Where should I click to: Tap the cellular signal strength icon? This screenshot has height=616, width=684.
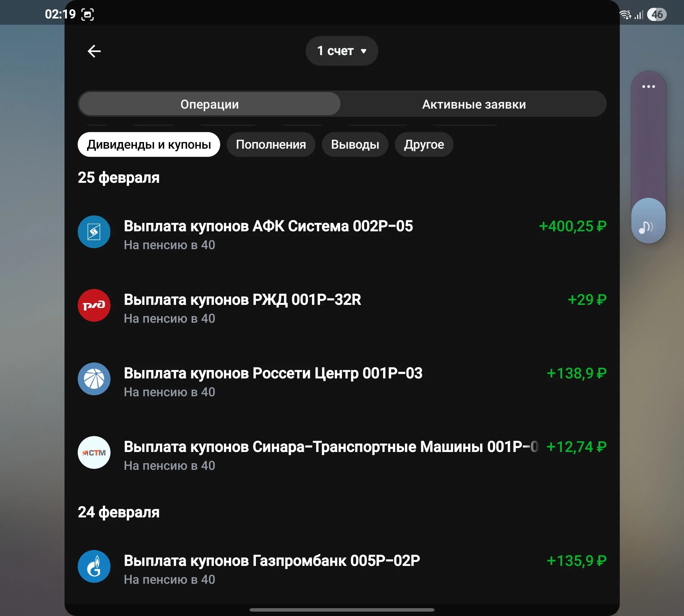[639, 14]
